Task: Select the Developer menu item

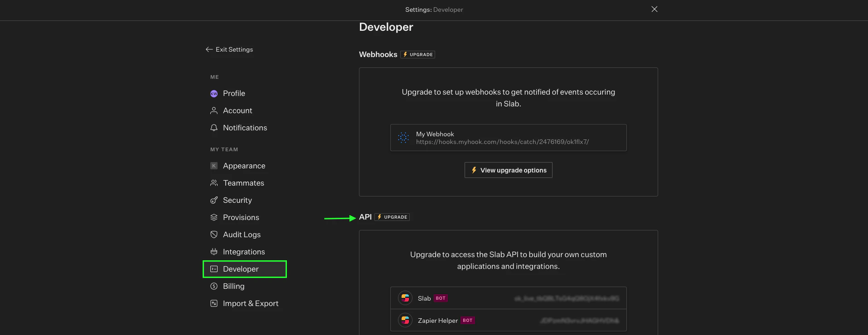Action: pos(245,269)
